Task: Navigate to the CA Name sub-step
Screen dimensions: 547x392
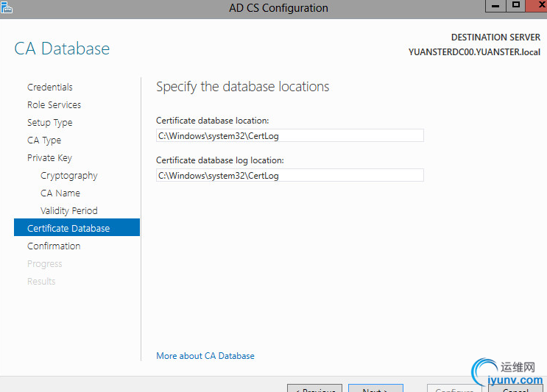Action: [60, 193]
